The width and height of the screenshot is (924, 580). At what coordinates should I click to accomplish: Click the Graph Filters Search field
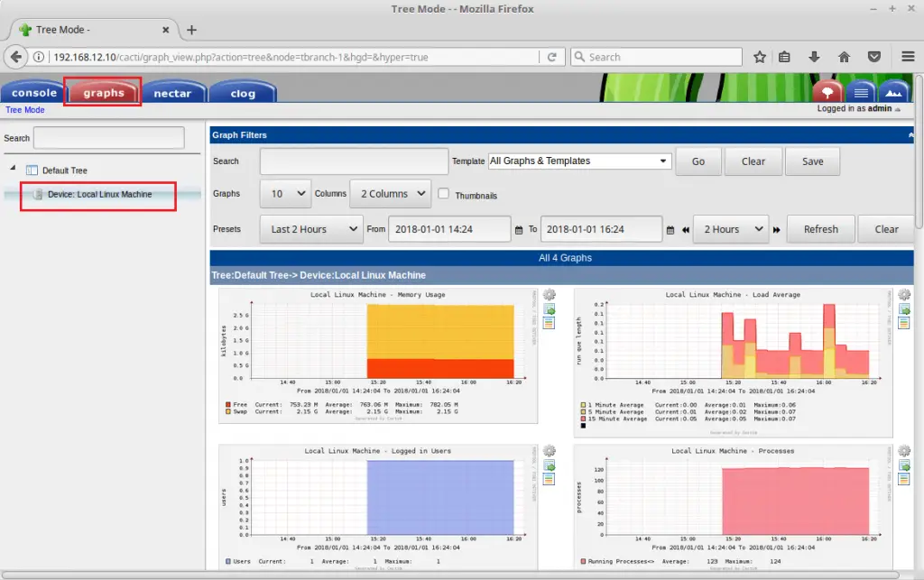click(354, 161)
